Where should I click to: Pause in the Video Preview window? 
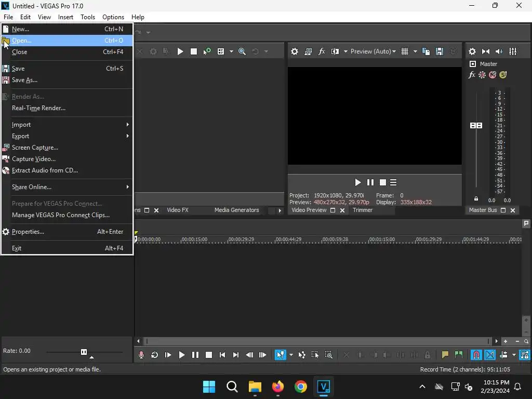tap(370, 182)
